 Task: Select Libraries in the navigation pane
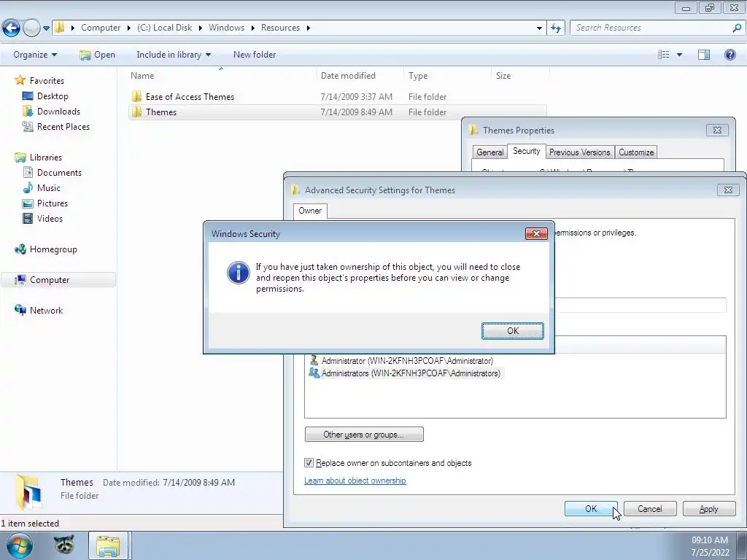39,157
